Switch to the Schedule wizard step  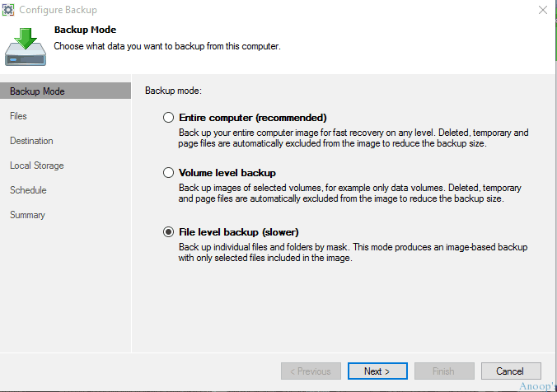click(28, 190)
